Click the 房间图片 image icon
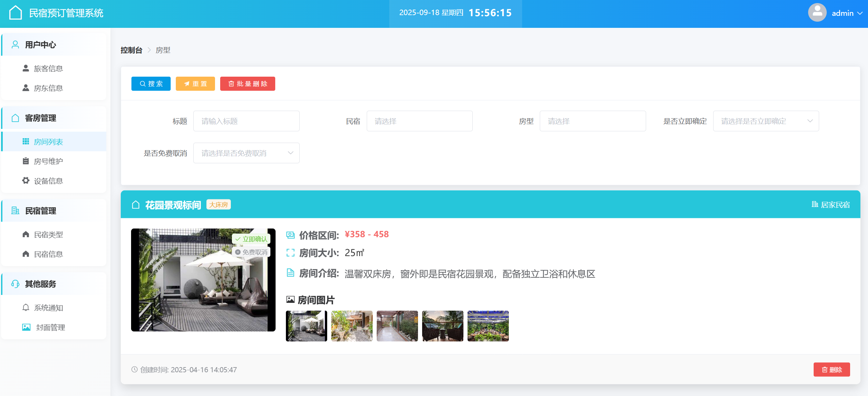The image size is (868, 396). 291,300
